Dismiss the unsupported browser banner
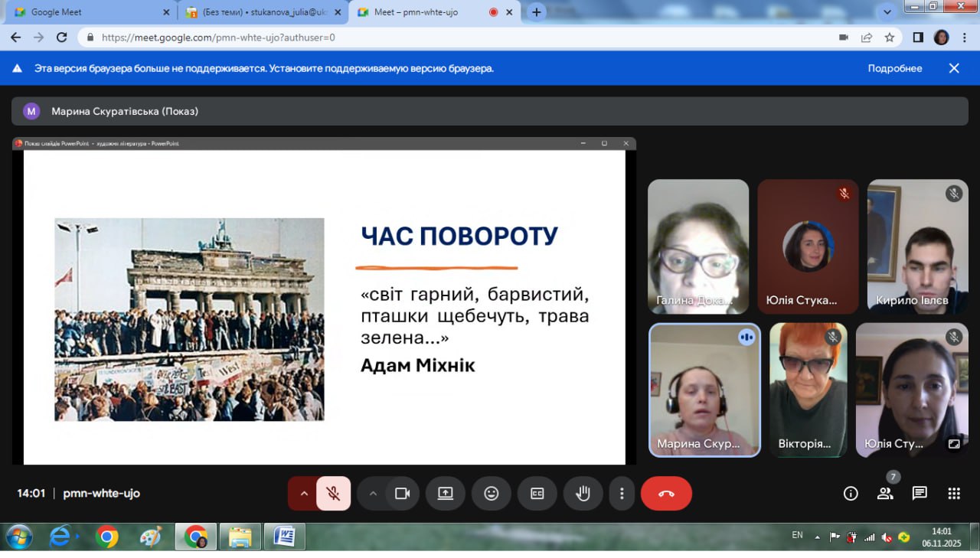 click(x=954, y=68)
